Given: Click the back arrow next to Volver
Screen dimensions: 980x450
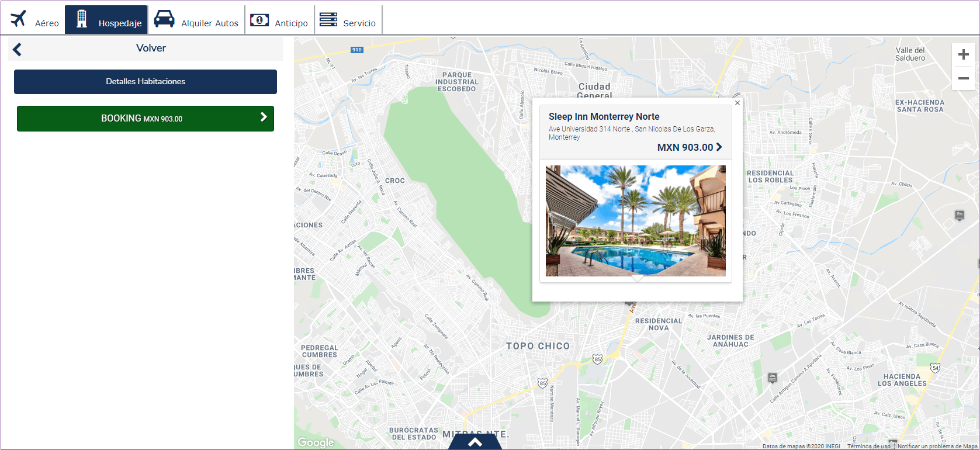Looking at the screenshot, I should coord(18,50).
